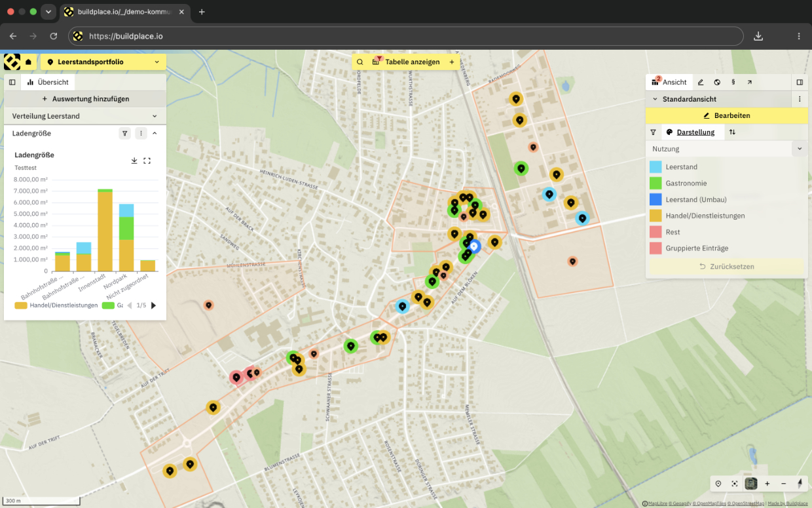Open a new browser tab
The height and width of the screenshot is (508, 812).
[202, 12]
